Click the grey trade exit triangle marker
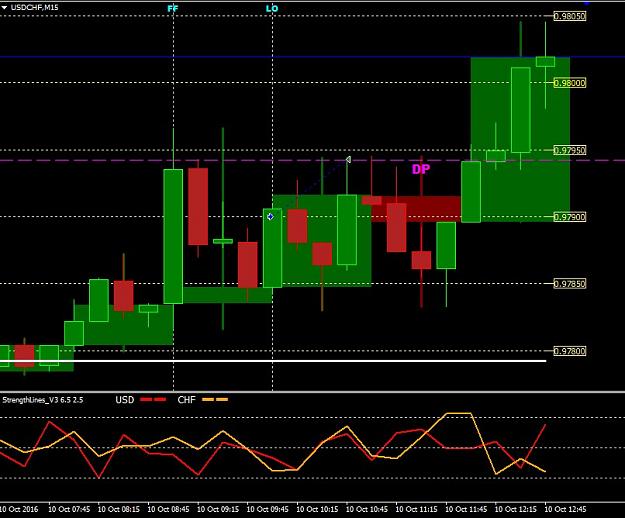This screenshot has width=625, height=518. click(x=348, y=160)
